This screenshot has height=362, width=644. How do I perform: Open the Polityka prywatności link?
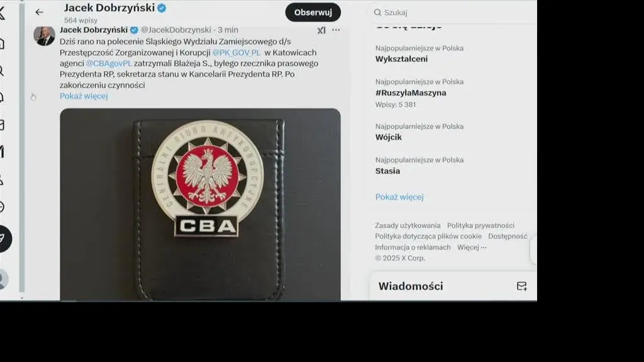[480, 225]
